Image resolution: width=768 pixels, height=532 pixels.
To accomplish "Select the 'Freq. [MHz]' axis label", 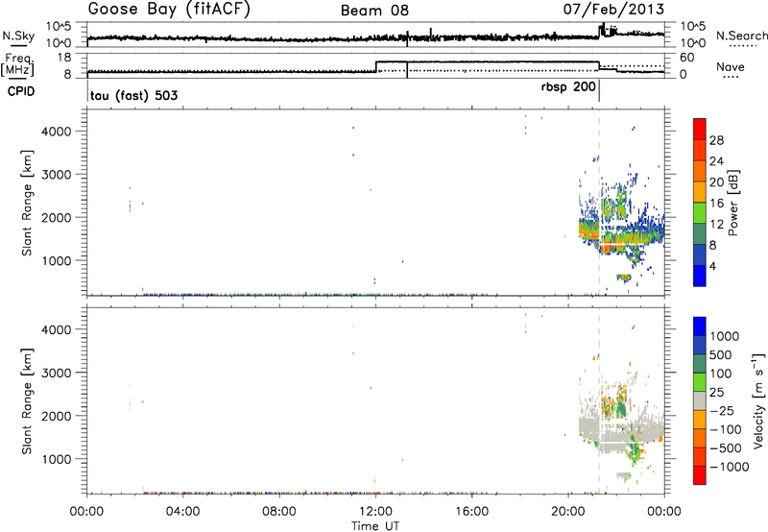I will (19, 65).
